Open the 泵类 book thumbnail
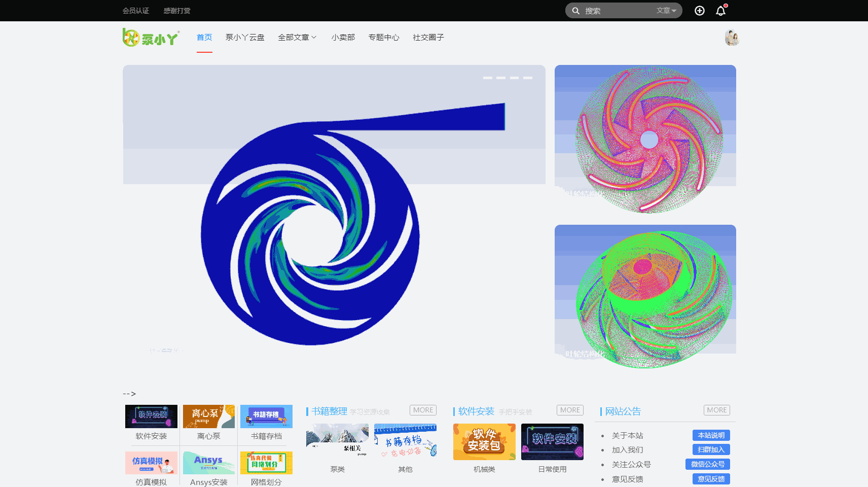The image size is (868, 487). (x=337, y=442)
